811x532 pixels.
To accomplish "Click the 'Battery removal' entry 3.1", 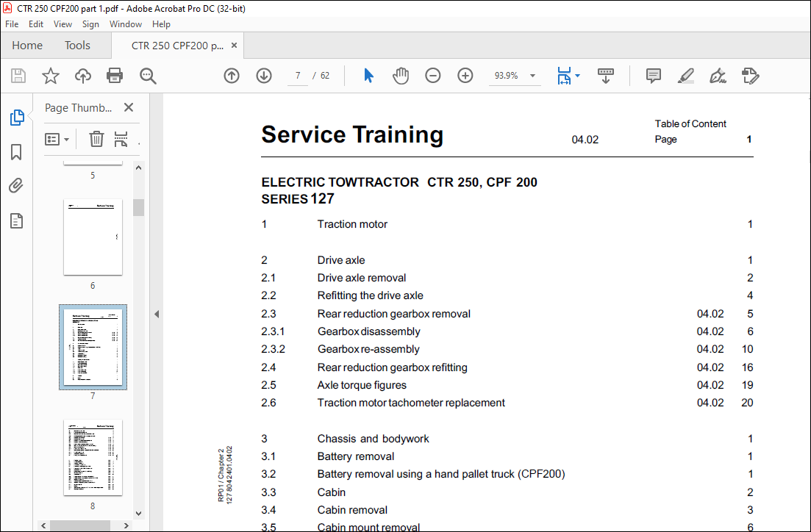I will [355, 456].
